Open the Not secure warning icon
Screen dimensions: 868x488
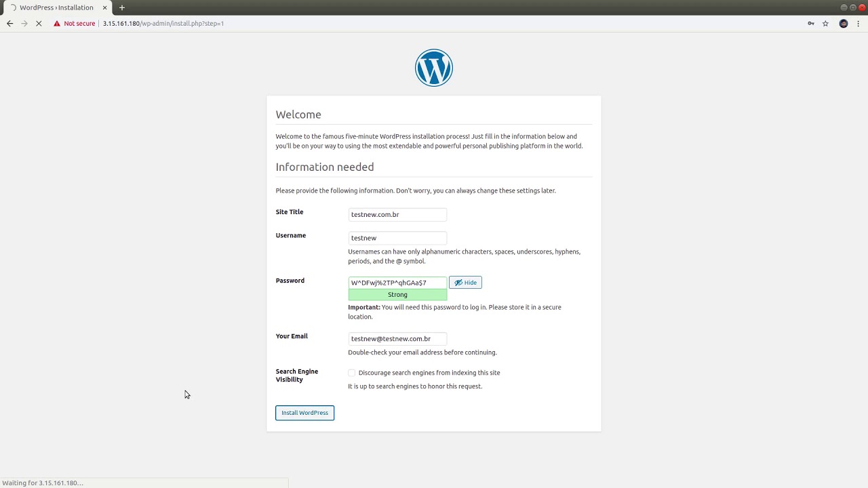pos(57,24)
